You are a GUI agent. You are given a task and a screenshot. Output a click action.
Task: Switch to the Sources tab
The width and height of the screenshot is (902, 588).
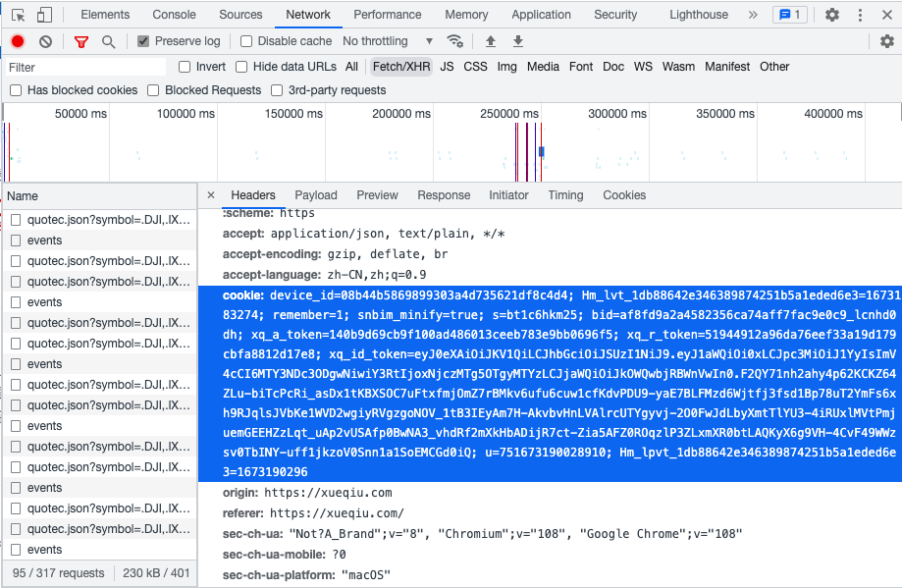pos(240,15)
